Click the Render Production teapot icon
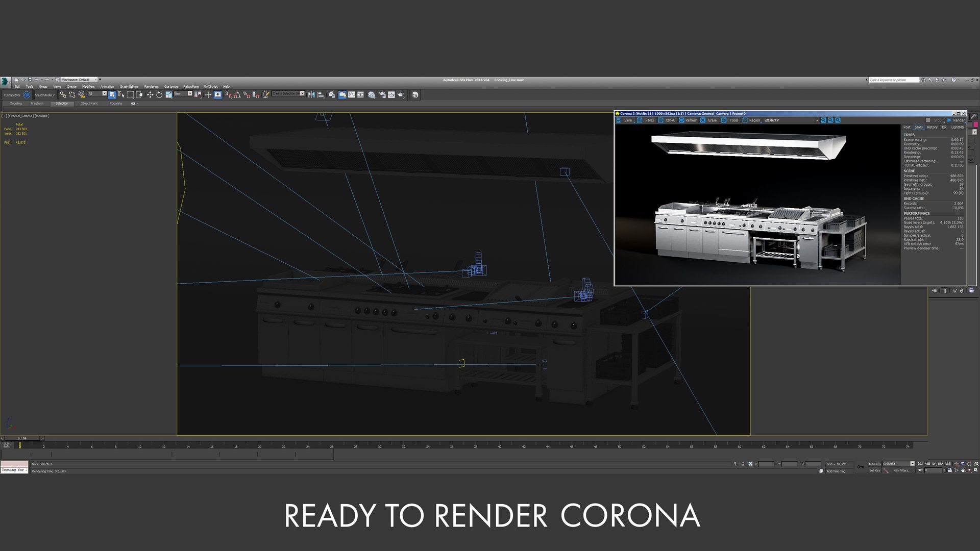 (x=401, y=95)
